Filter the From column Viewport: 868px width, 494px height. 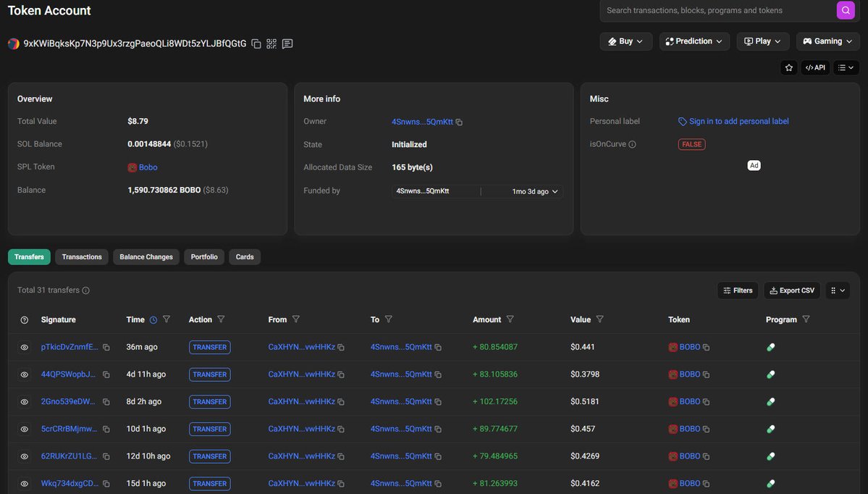click(x=295, y=319)
